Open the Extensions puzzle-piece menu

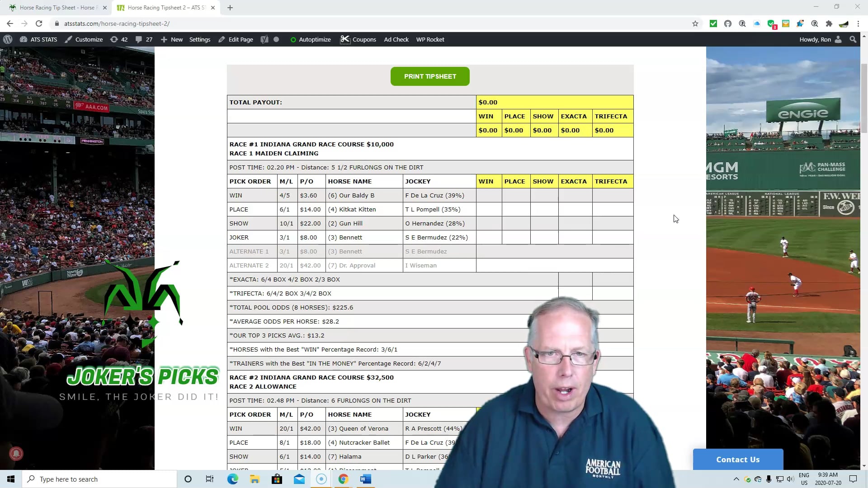pos(829,23)
